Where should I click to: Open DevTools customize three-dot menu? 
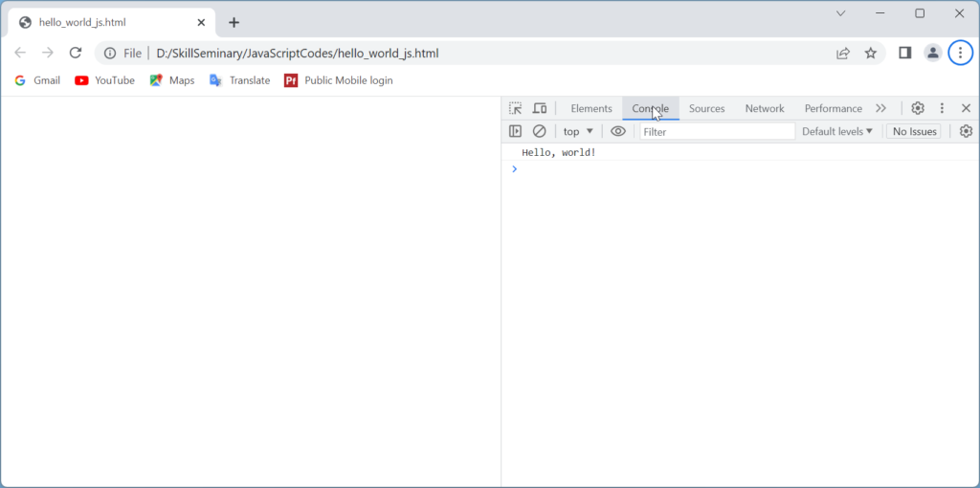pos(942,108)
